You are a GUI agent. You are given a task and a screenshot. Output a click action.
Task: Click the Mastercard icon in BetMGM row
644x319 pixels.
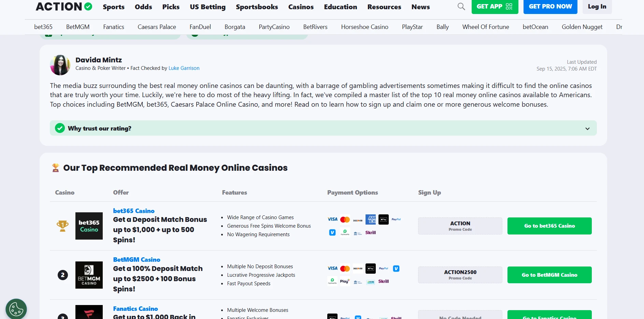pyautogui.click(x=345, y=269)
